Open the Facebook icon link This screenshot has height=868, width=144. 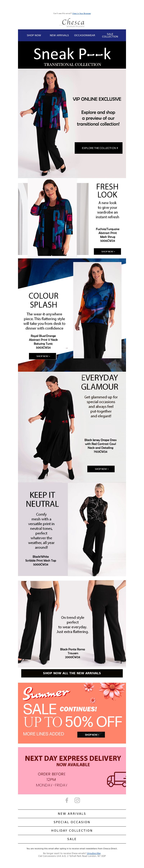(x=67, y=800)
